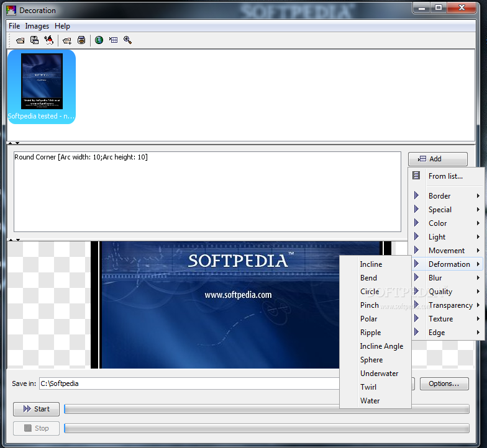Open the File menu
Image resolution: width=487 pixels, height=448 pixels.
point(14,26)
